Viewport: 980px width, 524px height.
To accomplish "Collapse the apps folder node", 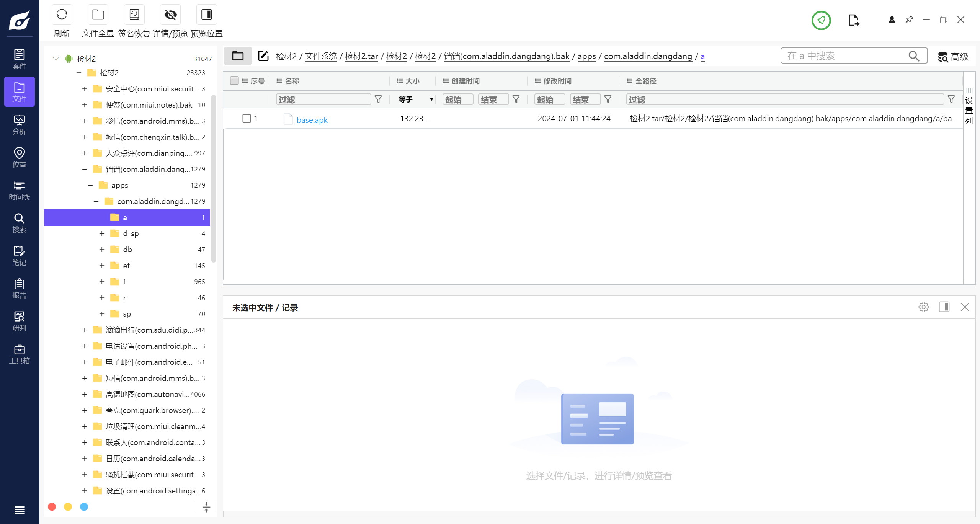I will (x=90, y=185).
